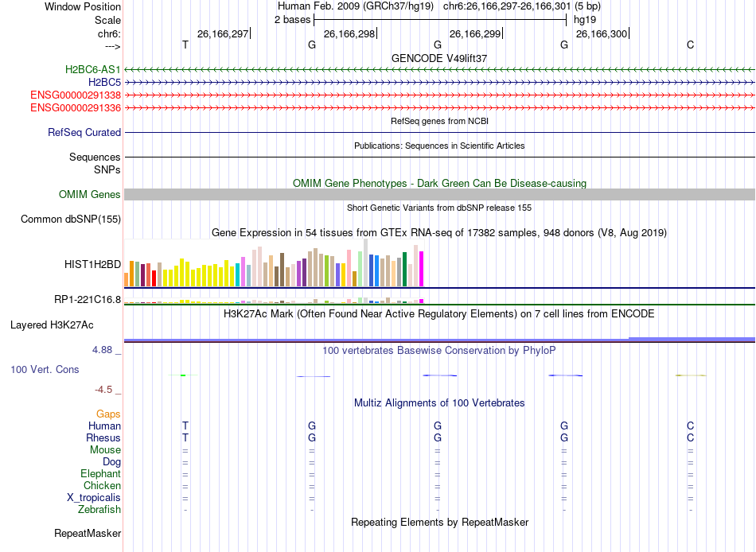The image size is (756, 552).
Task: Click the gray OMIM Genes bar
Action: (439, 194)
